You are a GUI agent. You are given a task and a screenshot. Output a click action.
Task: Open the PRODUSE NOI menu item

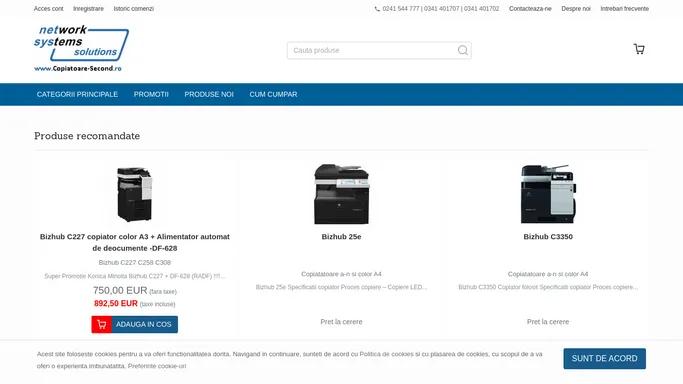point(209,94)
